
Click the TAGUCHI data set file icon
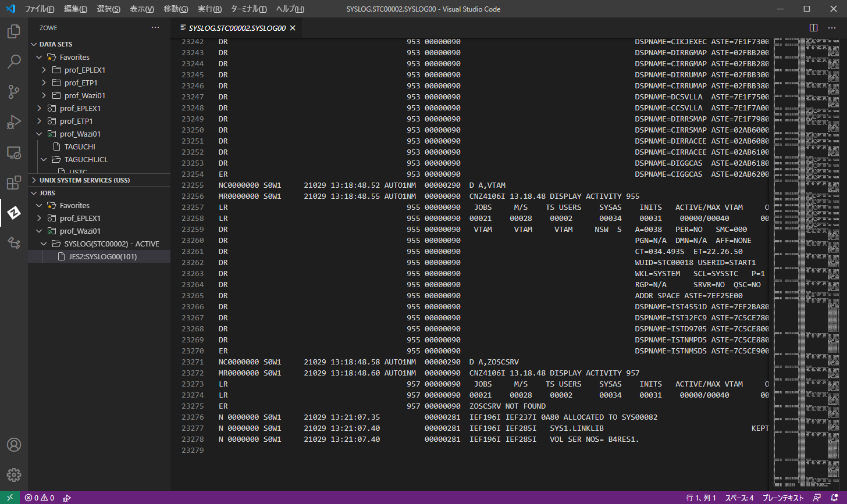click(x=56, y=146)
